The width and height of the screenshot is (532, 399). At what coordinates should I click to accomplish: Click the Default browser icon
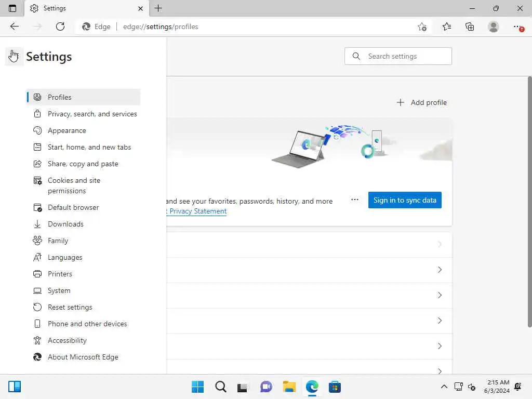point(37,207)
